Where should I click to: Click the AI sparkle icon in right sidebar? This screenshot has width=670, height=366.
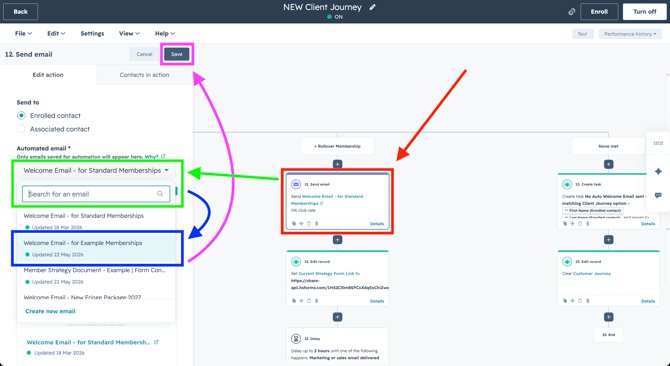658,171
